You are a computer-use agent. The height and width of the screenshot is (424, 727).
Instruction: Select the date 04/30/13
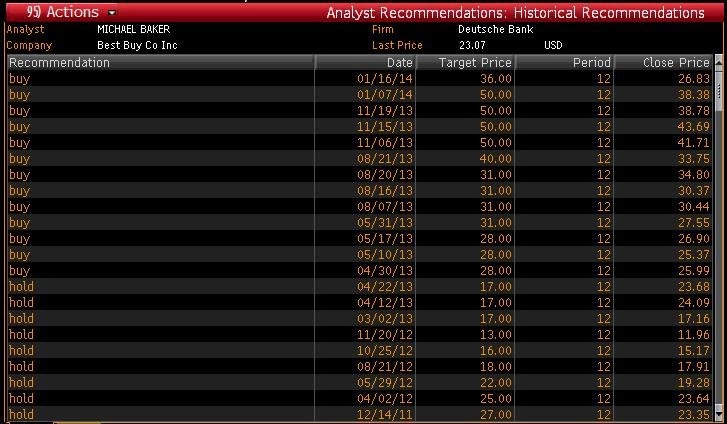coord(385,270)
